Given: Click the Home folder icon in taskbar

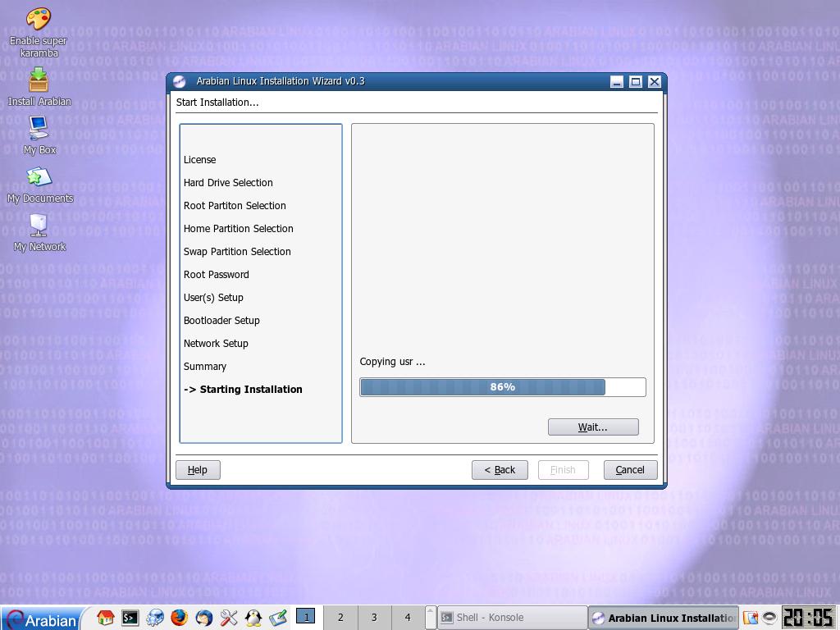Looking at the screenshot, I should [105, 618].
